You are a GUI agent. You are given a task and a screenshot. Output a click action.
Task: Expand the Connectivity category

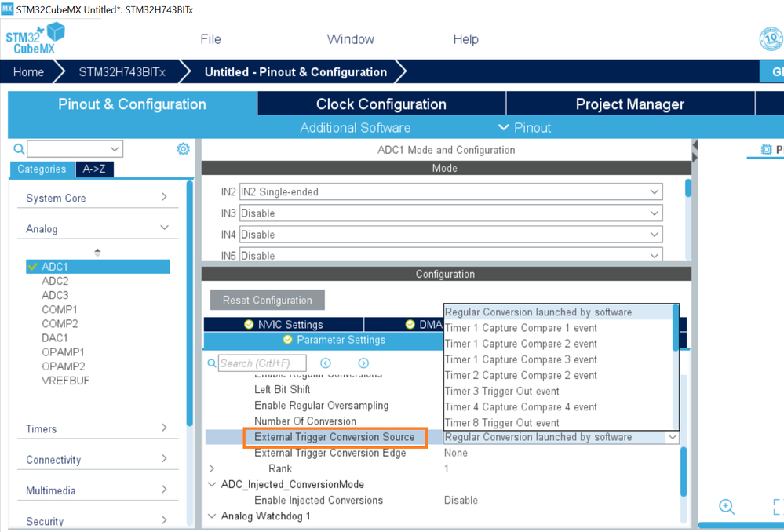pos(97,460)
